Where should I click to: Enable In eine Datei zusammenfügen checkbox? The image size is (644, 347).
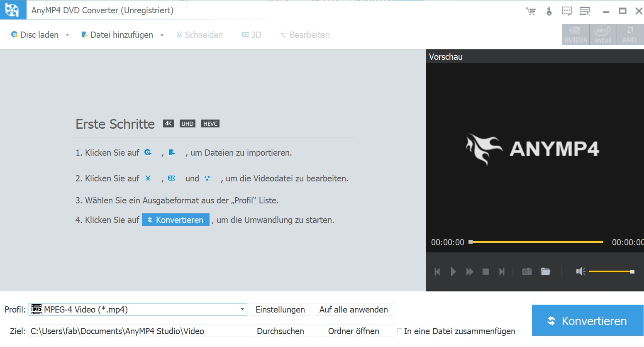[x=400, y=331]
